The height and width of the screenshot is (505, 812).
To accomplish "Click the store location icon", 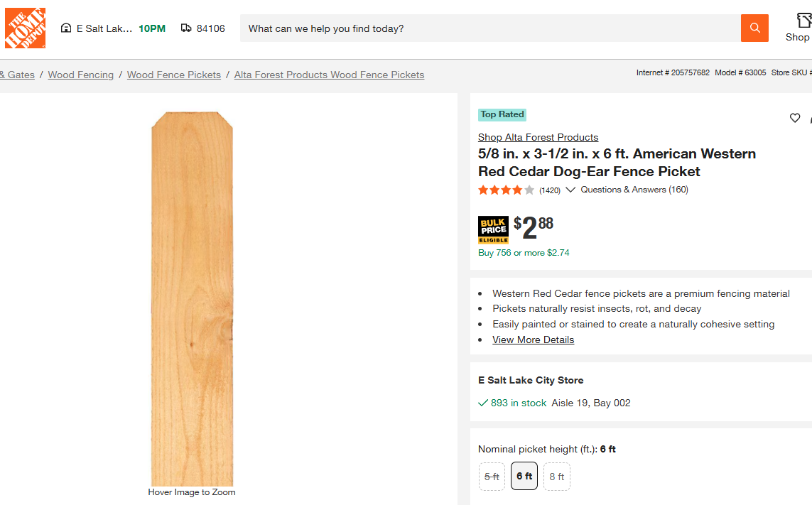I will point(66,28).
